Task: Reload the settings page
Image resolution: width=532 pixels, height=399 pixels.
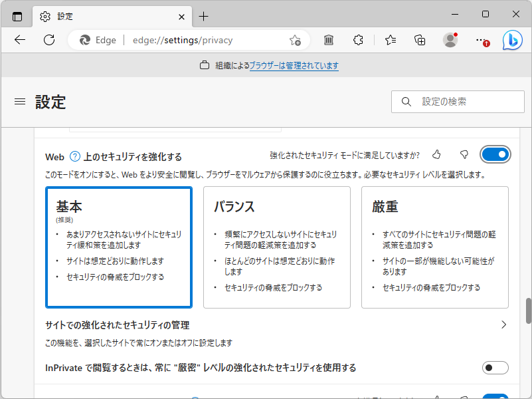Action: coord(48,40)
